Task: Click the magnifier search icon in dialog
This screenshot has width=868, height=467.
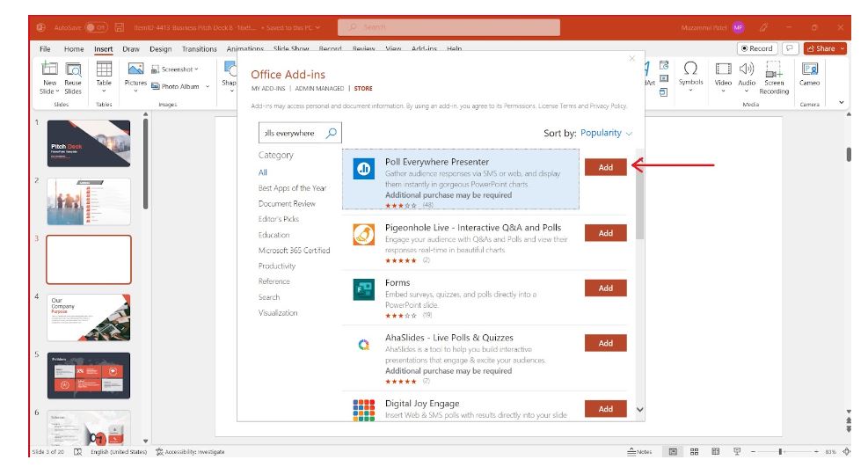Action: [332, 133]
